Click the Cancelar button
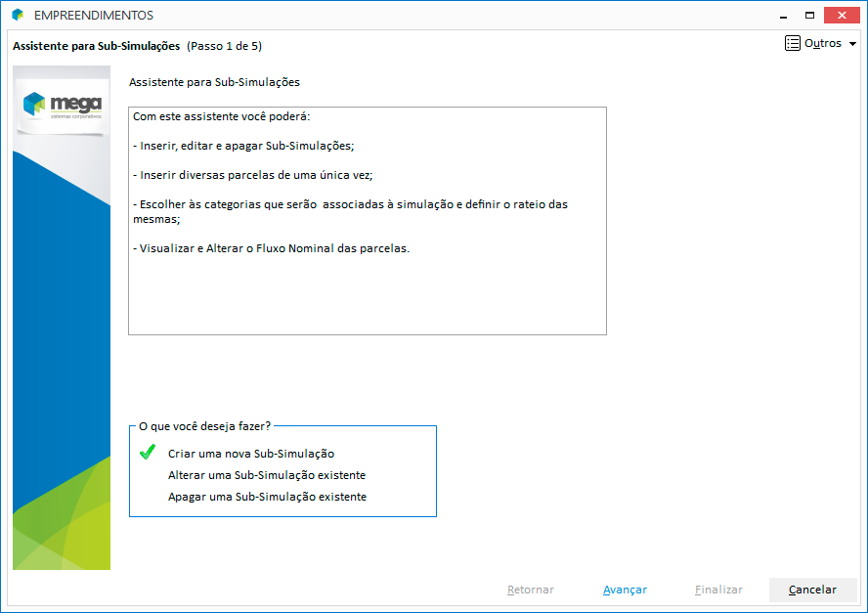The image size is (868, 613). [812, 590]
